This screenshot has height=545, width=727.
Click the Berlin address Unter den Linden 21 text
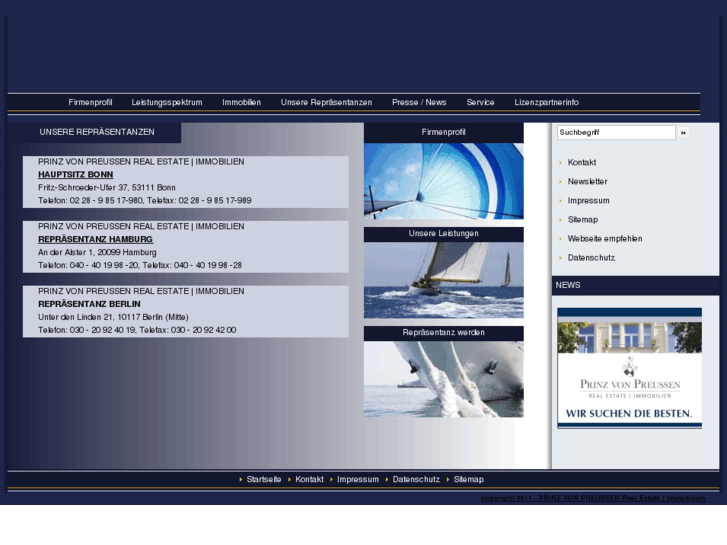coord(113,317)
